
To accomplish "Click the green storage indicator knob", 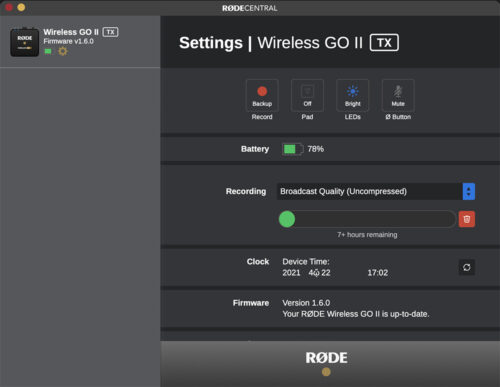I will tap(287, 219).
